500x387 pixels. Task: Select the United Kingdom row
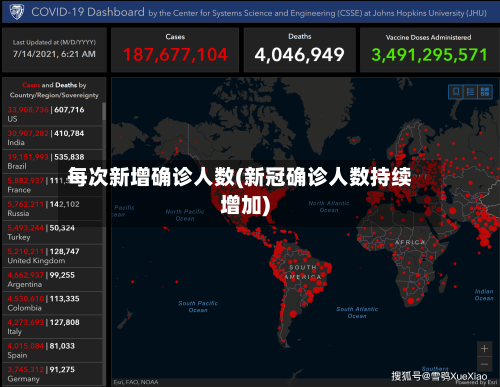click(x=52, y=256)
